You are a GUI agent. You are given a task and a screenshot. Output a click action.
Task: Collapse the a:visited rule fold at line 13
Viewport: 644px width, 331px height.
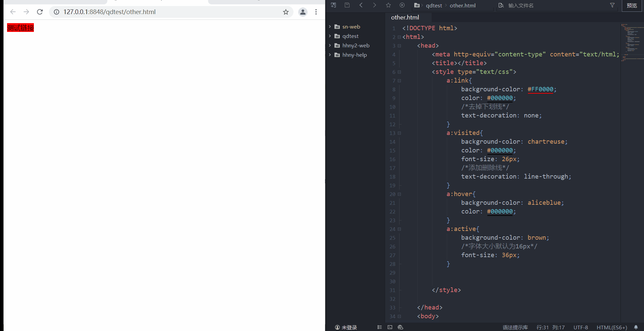point(399,133)
